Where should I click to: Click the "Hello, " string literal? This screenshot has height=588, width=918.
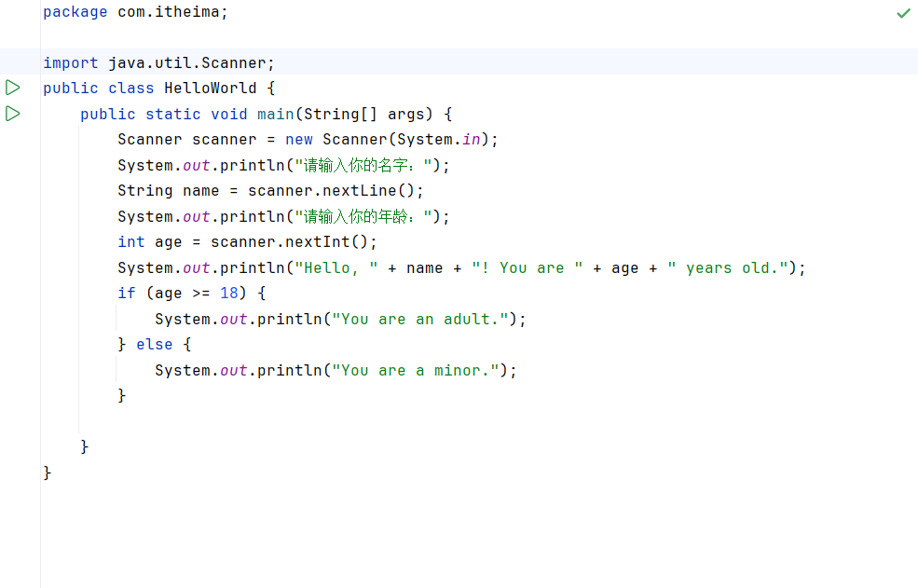336,267
